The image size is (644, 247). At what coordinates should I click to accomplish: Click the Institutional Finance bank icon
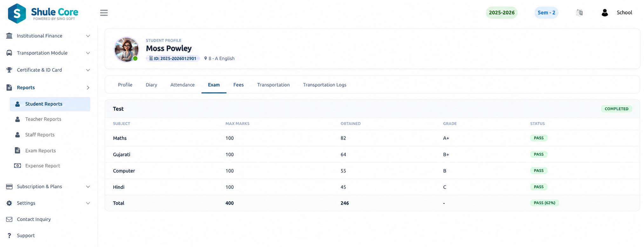point(9,36)
